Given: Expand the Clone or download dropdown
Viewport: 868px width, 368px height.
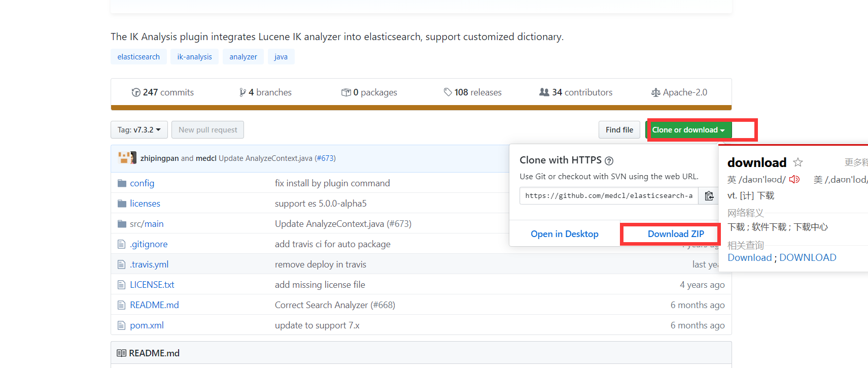Looking at the screenshot, I should pos(688,130).
